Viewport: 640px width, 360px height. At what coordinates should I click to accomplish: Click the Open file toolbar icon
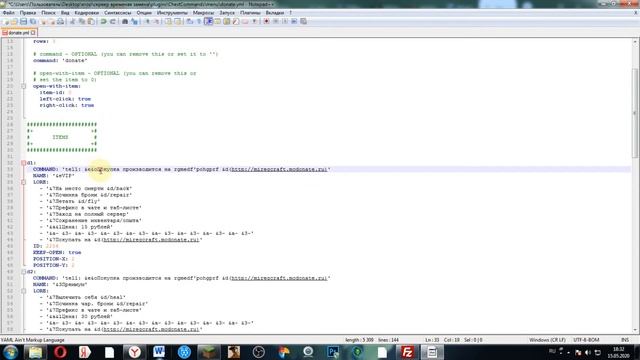click(14, 21)
